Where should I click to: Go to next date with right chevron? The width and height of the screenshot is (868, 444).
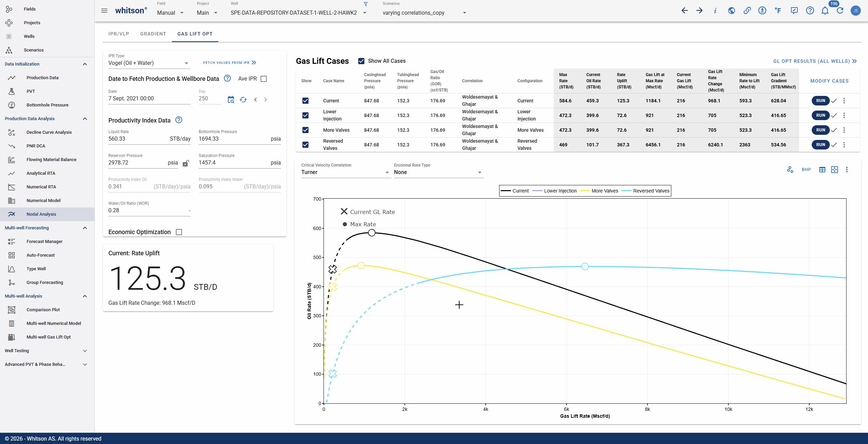pos(266,100)
